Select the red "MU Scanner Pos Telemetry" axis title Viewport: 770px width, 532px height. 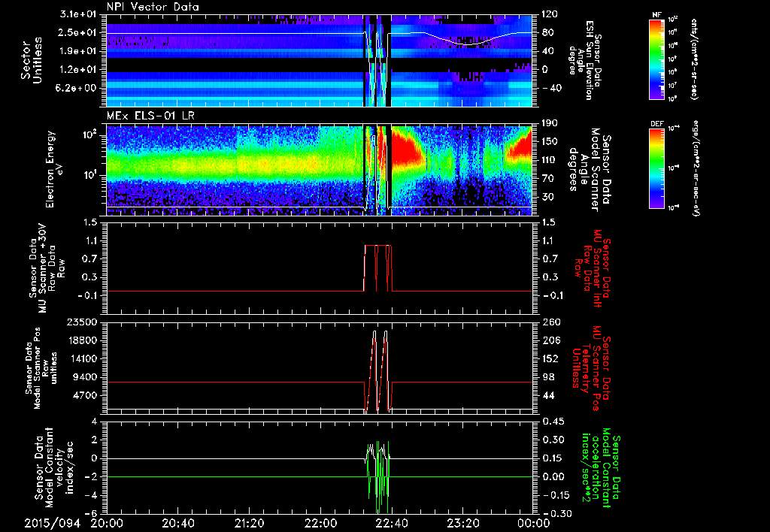[x=591, y=368]
